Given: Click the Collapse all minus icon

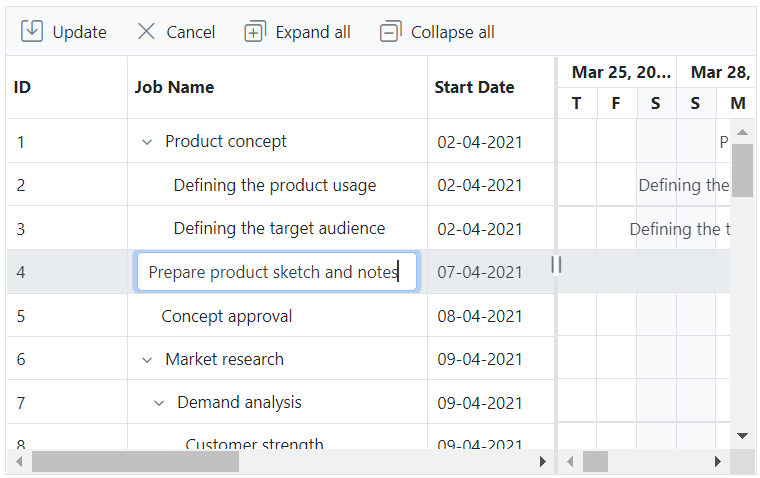Looking at the screenshot, I should pyautogui.click(x=390, y=32).
